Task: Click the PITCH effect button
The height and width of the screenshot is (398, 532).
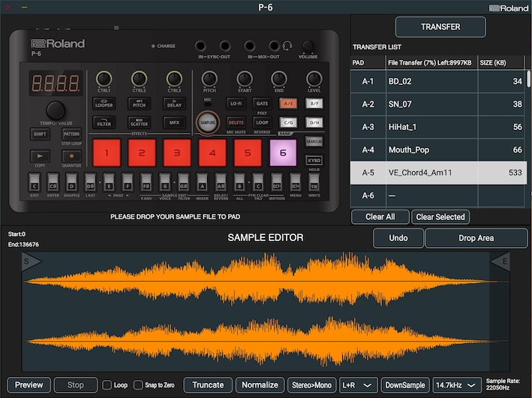Action: click(139, 104)
